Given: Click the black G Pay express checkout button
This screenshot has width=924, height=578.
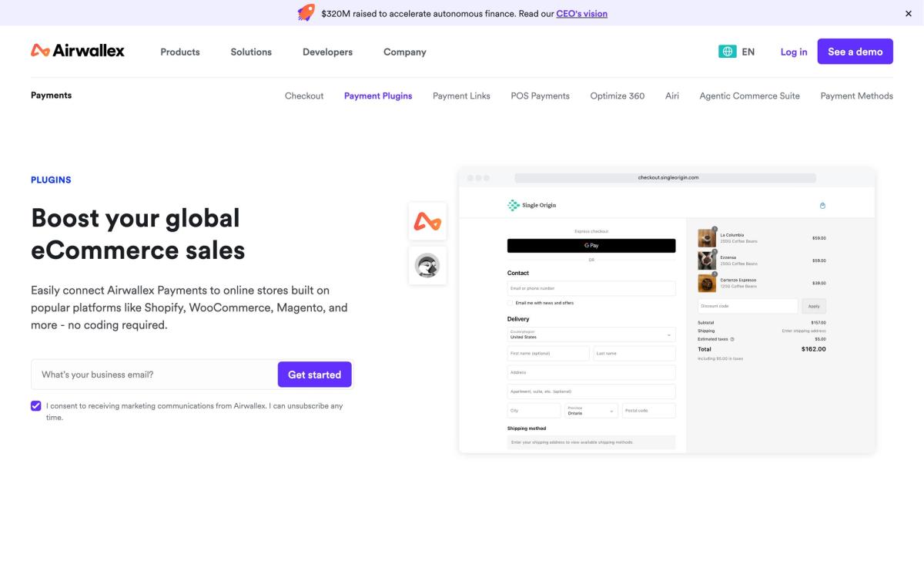Looking at the screenshot, I should click(x=591, y=245).
